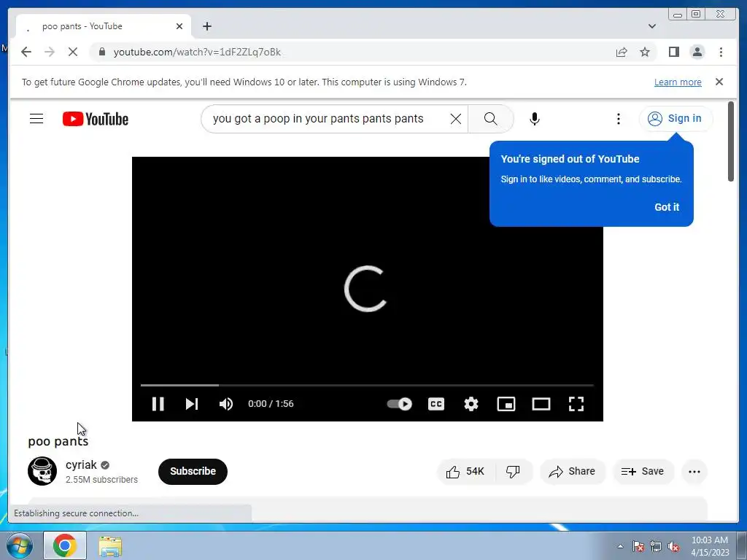Enable theater mode

click(541, 404)
